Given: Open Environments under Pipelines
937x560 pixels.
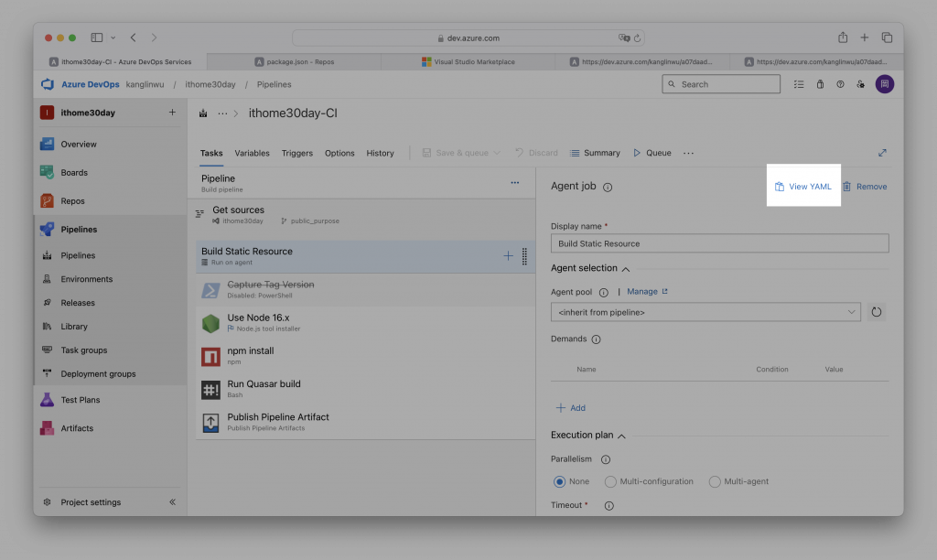Looking at the screenshot, I should [110, 279].
